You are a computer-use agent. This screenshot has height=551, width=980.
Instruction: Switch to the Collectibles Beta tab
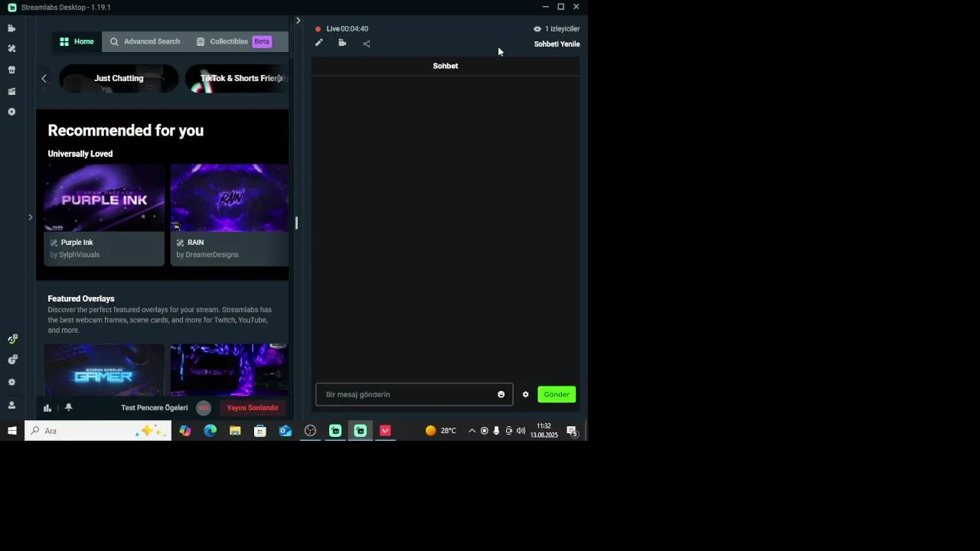pos(234,41)
